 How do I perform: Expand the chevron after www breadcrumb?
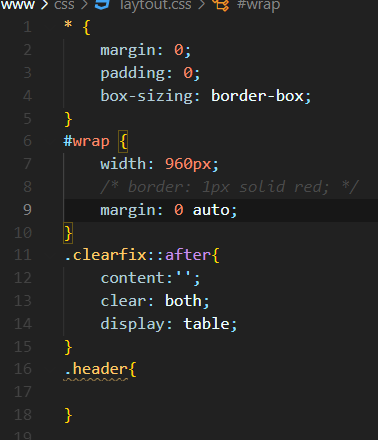click(x=44, y=5)
